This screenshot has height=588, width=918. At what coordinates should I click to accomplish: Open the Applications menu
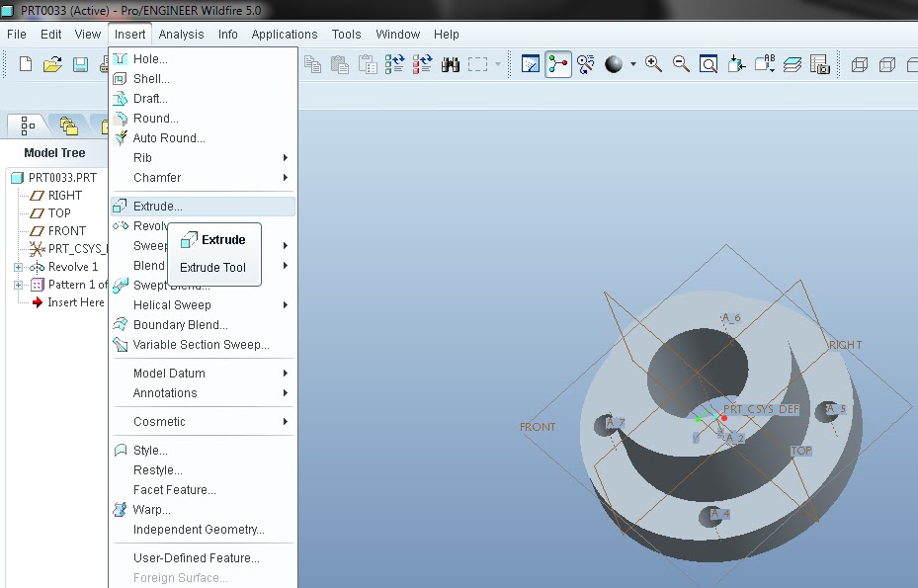click(x=285, y=34)
